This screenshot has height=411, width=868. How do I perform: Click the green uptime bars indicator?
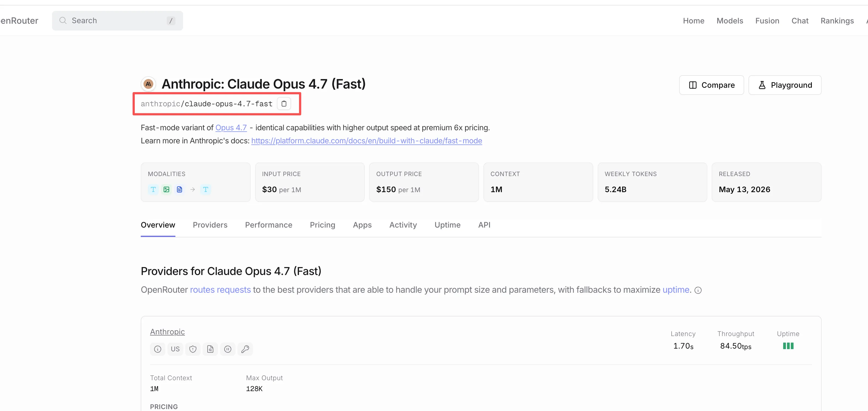[788, 346]
